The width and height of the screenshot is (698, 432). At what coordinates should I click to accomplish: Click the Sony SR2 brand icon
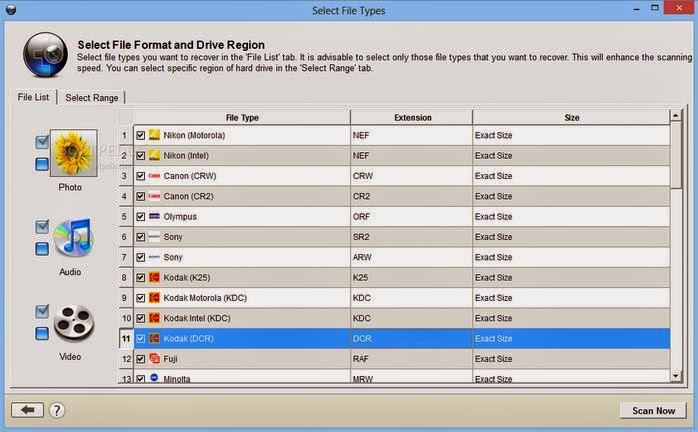click(154, 236)
